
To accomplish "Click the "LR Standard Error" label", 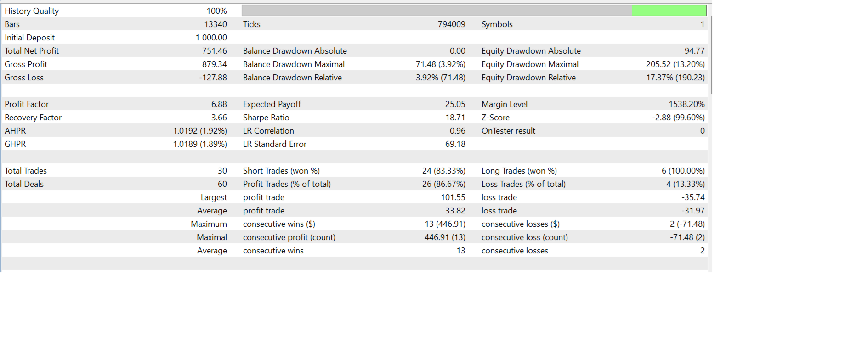I will [x=275, y=144].
